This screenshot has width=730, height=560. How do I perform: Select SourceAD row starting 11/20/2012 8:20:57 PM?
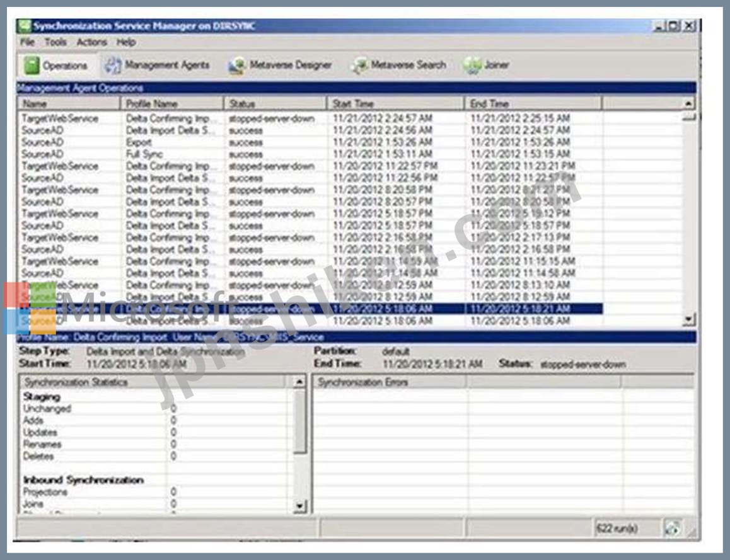click(x=310, y=202)
